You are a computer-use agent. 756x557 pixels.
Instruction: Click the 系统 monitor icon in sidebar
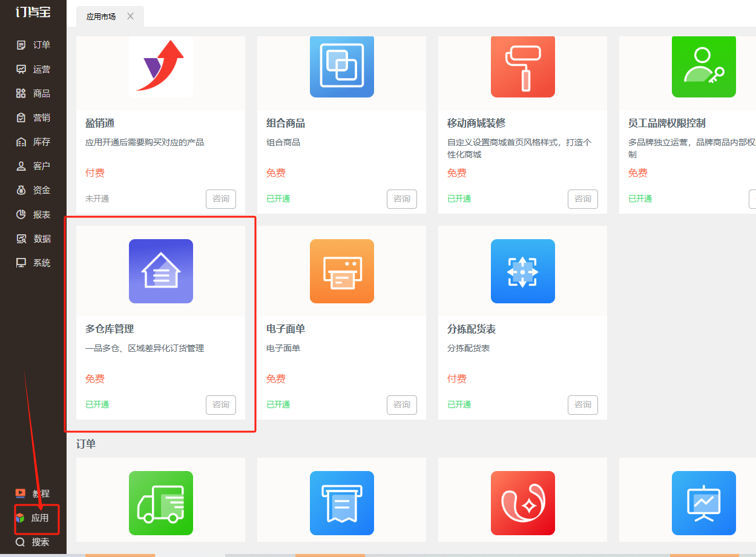[x=21, y=263]
